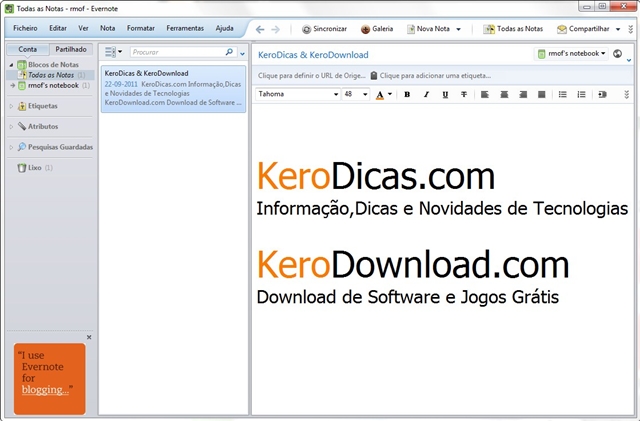Go back with the left arrow
This screenshot has width=640, height=421.
(260, 29)
